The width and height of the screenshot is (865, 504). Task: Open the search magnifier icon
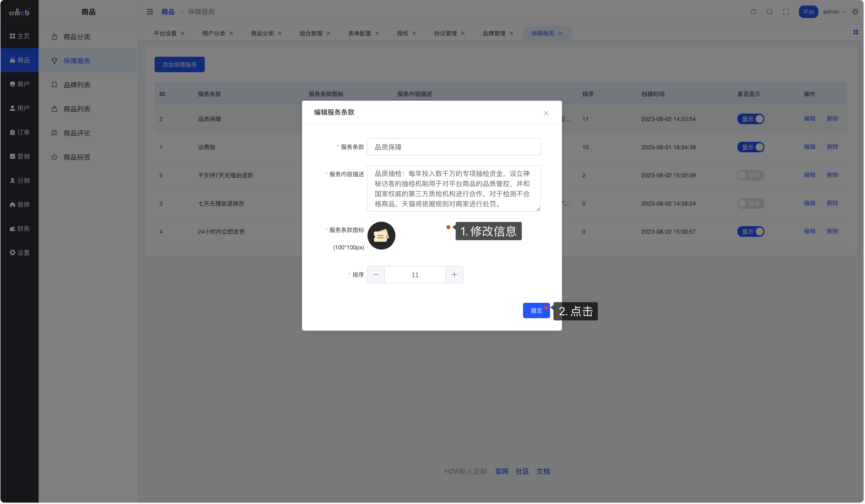[x=769, y=12]
